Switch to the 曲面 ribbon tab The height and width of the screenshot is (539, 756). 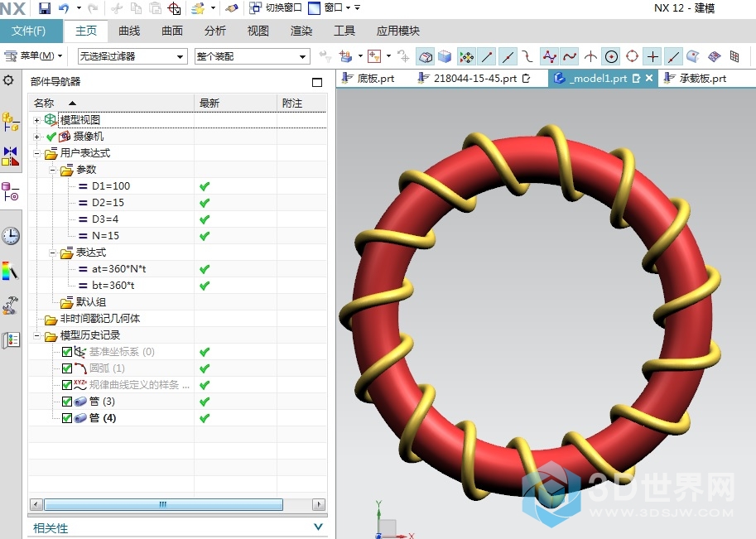tap(172, 31)
